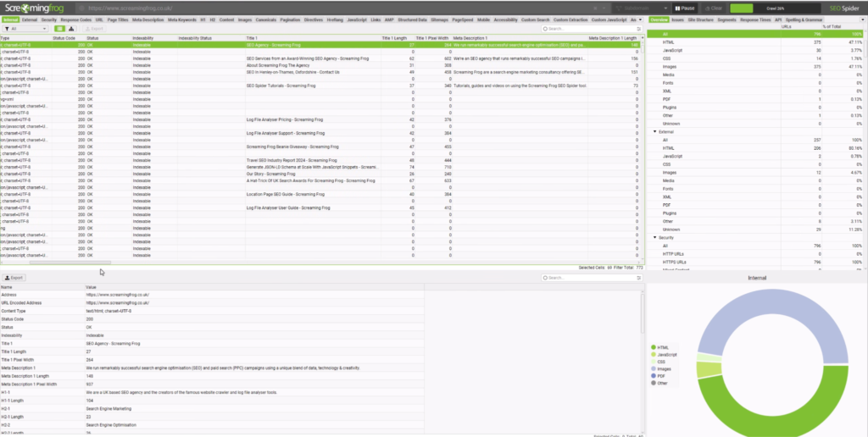
Task: Click the Screaming Frog logo
Action: tap(36, 8)
